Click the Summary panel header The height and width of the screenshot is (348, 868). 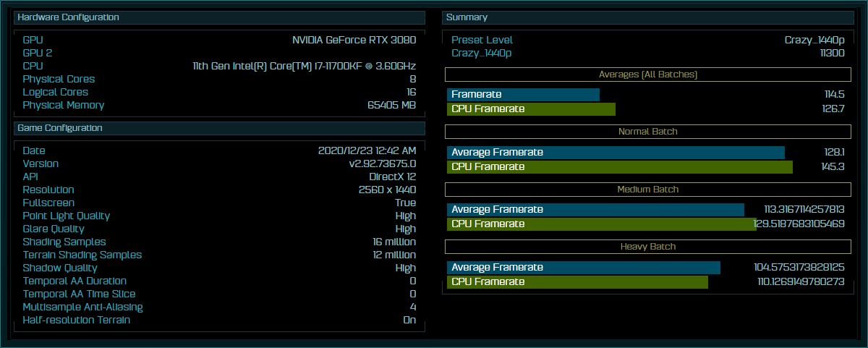point(647,17)
